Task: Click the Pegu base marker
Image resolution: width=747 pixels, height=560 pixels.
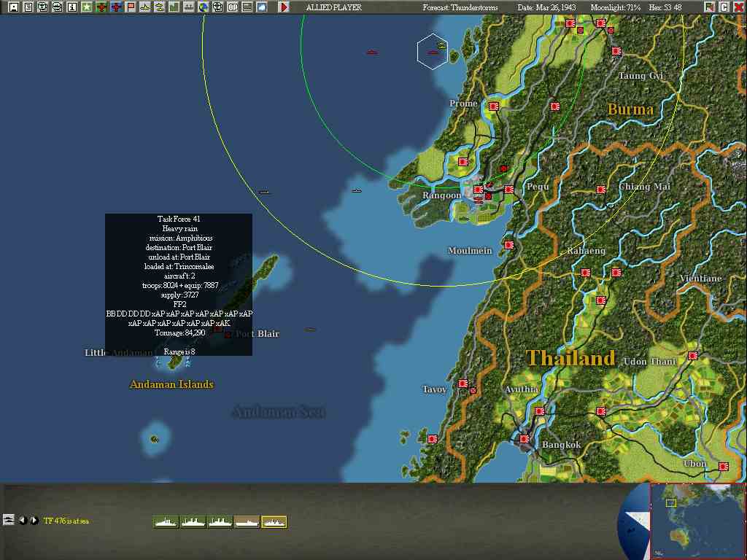Action: (x=508, y=190)
